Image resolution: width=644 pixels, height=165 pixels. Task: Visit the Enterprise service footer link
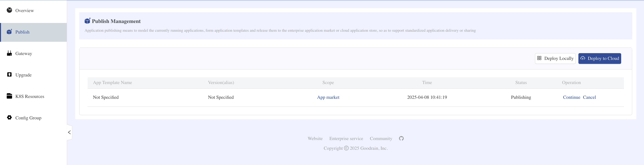pos(346,139)
